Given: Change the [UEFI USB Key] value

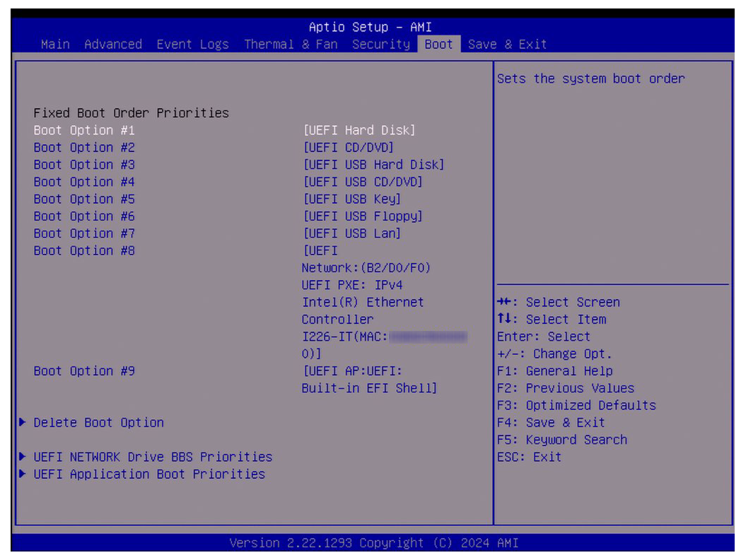Looking at the screenshot, I should pyautogui.click(x=352, y=199).
